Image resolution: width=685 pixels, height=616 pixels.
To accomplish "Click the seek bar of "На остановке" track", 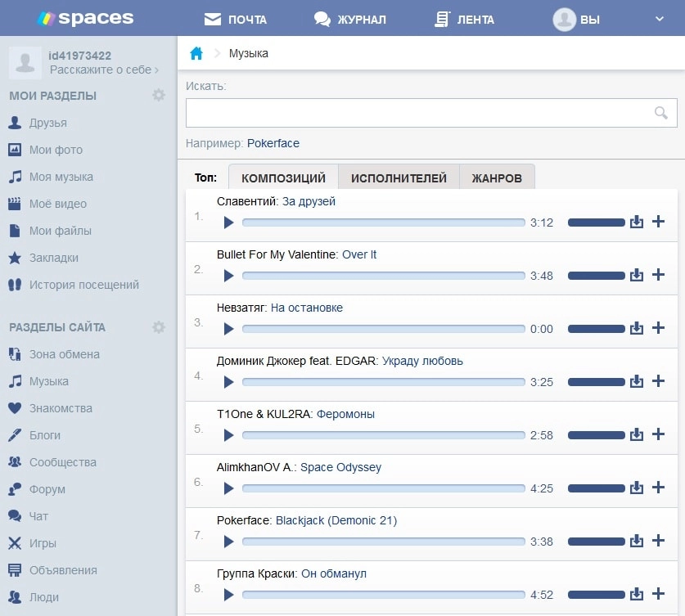I will [x=383, y=329].
